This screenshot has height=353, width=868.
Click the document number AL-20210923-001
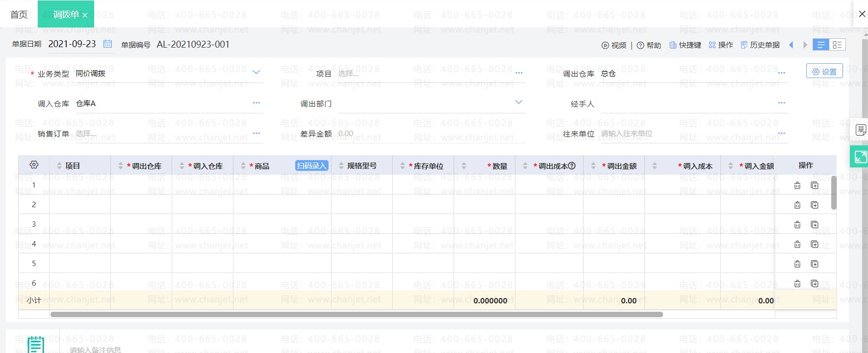coord(193,44)
